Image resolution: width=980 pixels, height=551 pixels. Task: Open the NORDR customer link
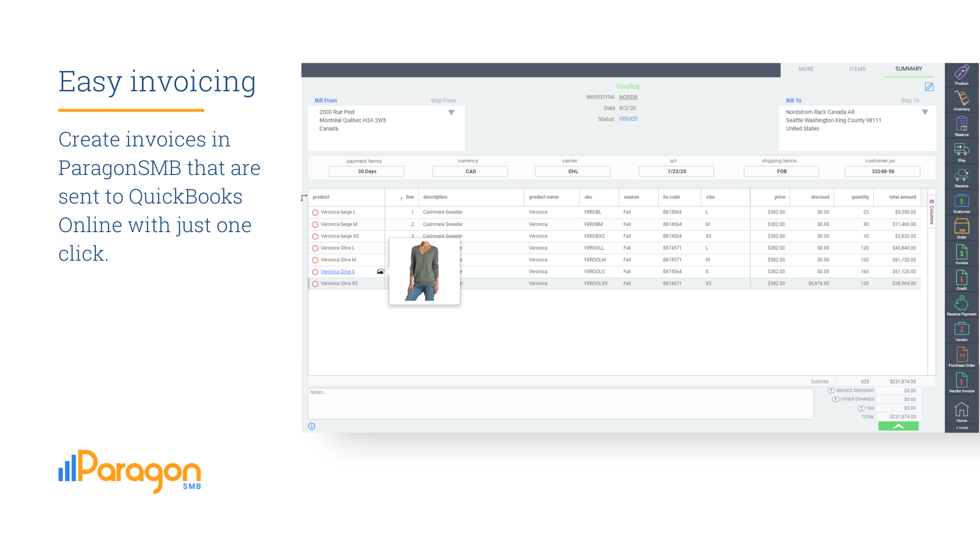tap(628, 97)
